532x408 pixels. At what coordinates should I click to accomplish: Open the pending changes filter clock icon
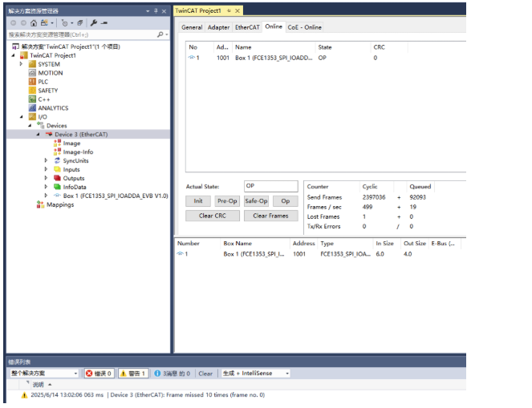[65, 23]
